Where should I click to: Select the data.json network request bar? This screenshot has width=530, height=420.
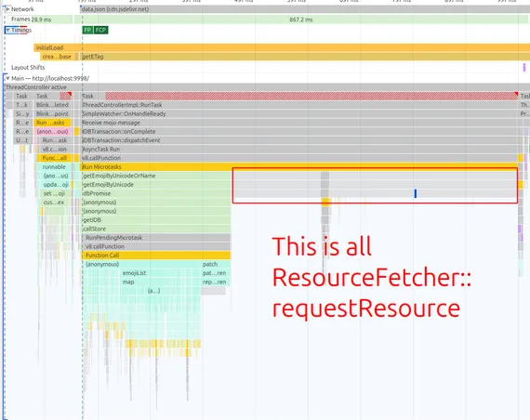click(305, 9)
